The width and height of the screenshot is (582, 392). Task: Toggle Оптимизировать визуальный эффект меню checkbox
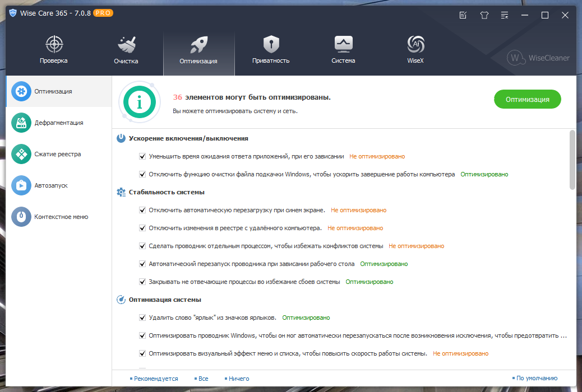(142, 353)
